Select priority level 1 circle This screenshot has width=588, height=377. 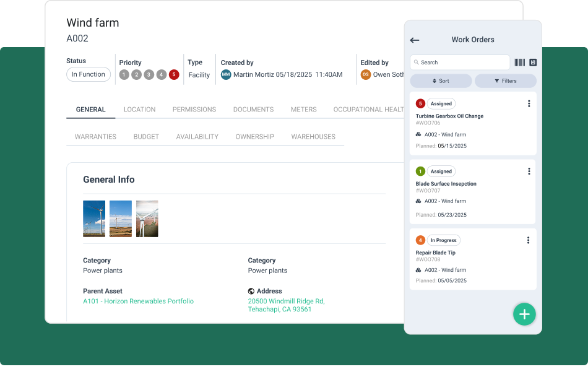click(124, 75)
